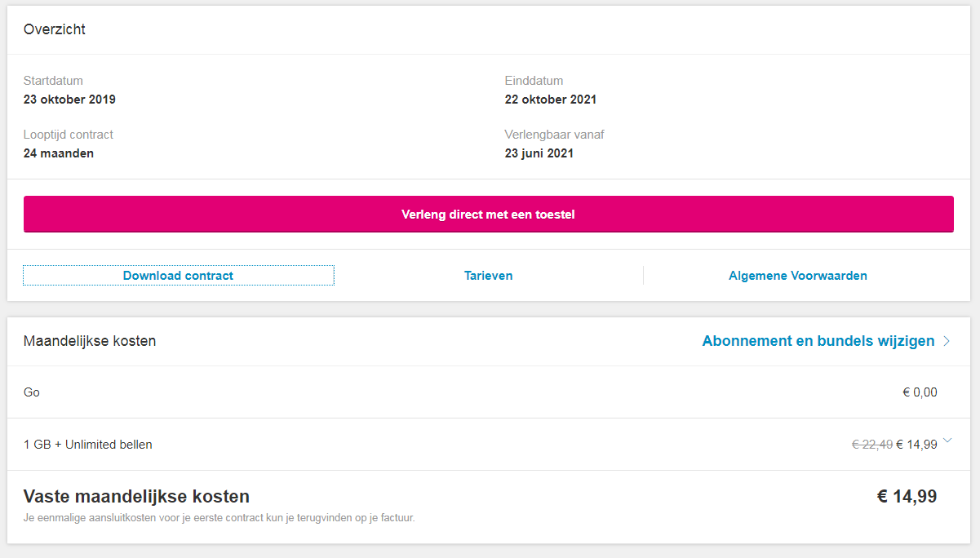Click the Maandelijkse kosten heading
Screen dimensions: 980x558
tap(90, 341)
